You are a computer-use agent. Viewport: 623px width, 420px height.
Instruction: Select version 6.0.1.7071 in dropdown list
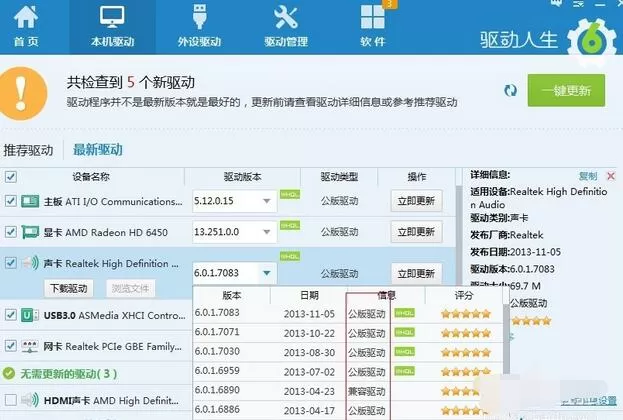[348, 333]
